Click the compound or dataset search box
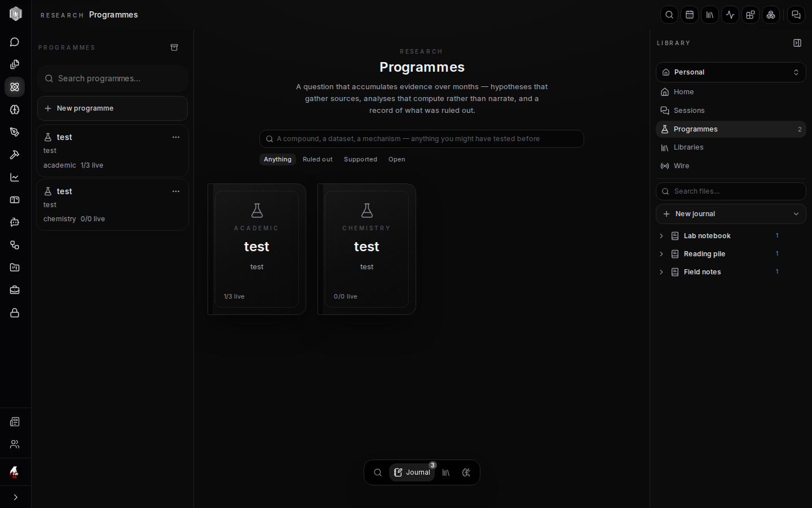The height and width of the screenshot is (508, 812). click(x=421, y=139)
